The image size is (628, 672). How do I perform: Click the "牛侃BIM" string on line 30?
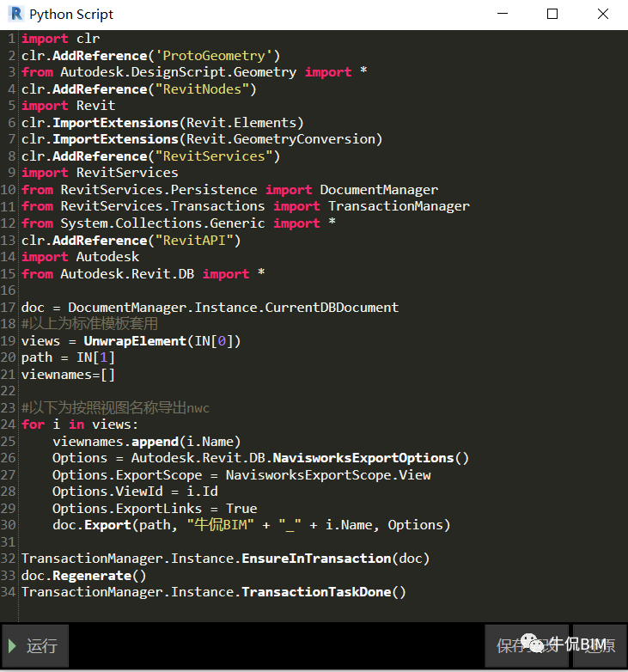pyautogui.click(x=221, y=525)
